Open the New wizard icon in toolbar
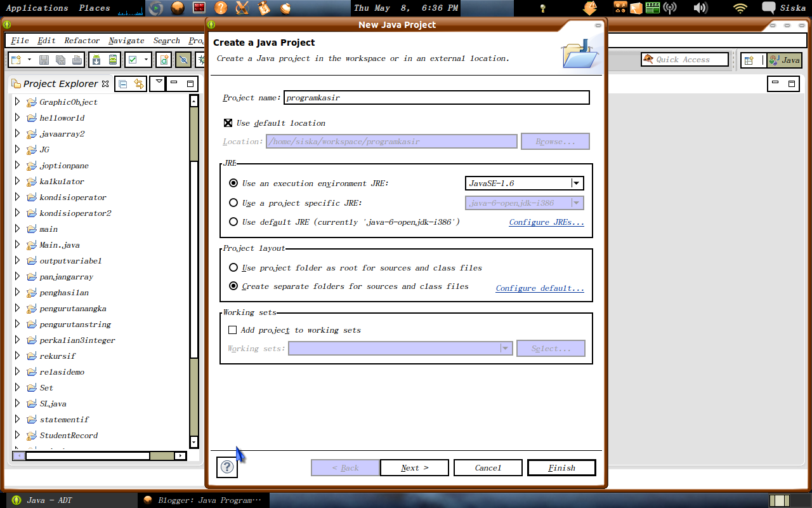This screenshot has height=508, width=812. click(x=15, y=59)
